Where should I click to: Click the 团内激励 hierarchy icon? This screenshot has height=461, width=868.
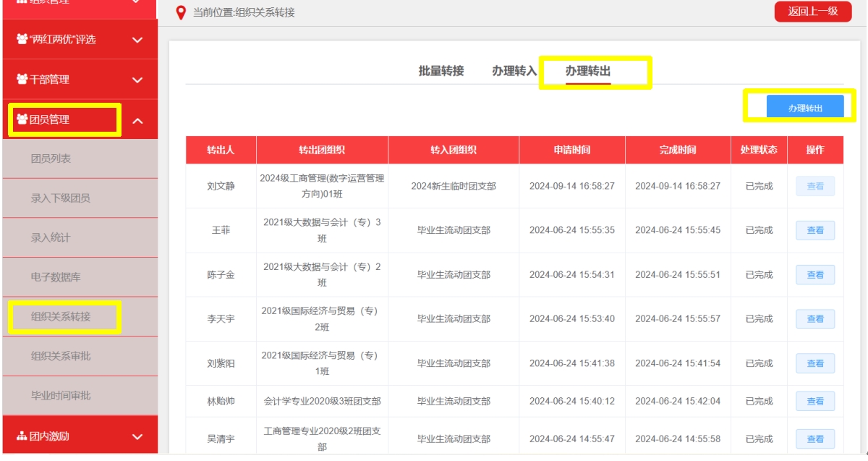click(22, 436)
